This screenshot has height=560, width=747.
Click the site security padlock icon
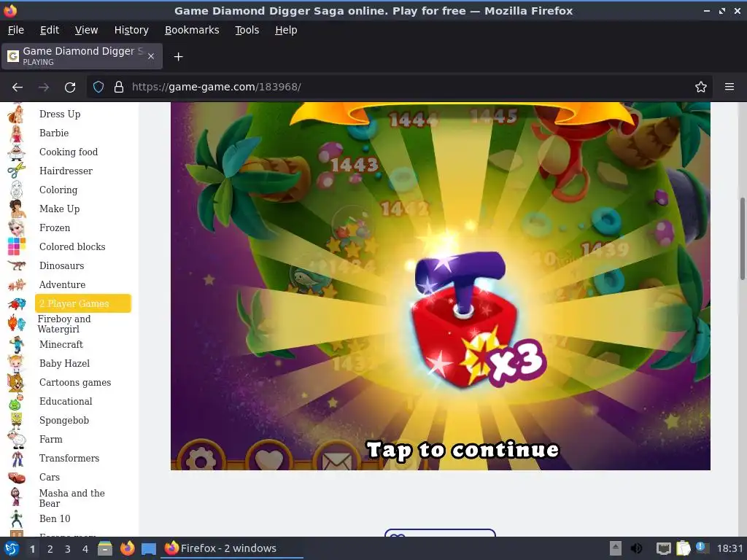point(119,87)
